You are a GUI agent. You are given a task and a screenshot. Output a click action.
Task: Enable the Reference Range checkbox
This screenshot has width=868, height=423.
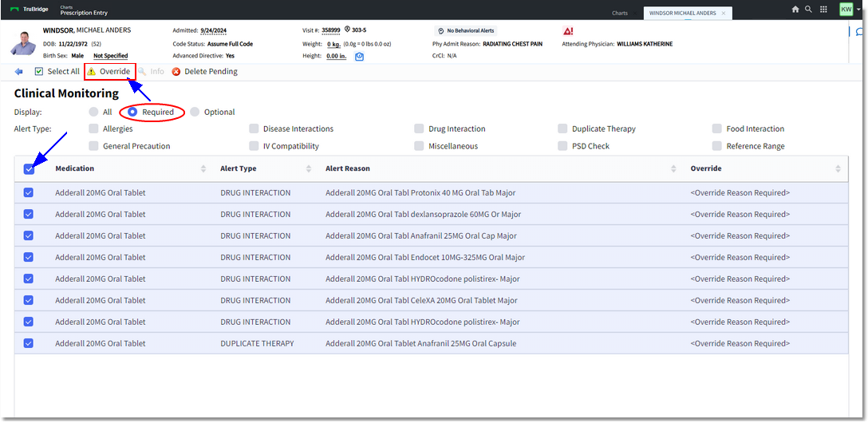coord(717,146)
